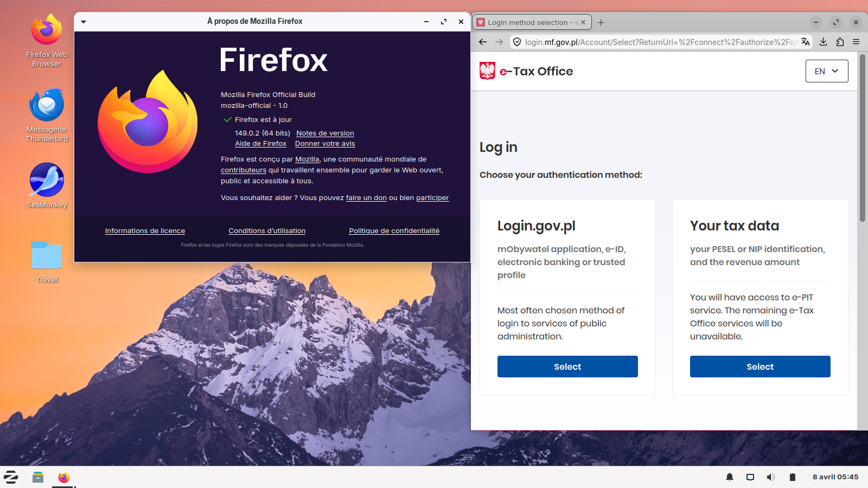This screenshot has height=488, width=868.
Task: Open the Donner votre avis link
Action: 325,144
